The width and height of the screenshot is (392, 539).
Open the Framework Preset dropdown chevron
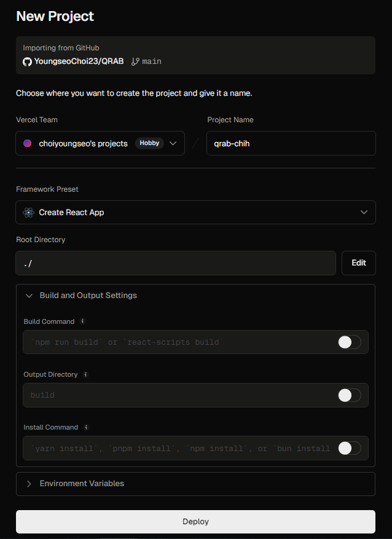[x=364, y=213]
